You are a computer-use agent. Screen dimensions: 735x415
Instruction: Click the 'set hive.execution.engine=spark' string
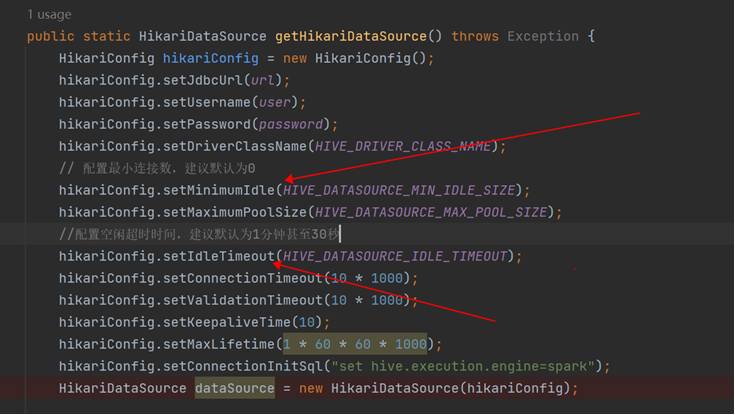coord(463,366)
